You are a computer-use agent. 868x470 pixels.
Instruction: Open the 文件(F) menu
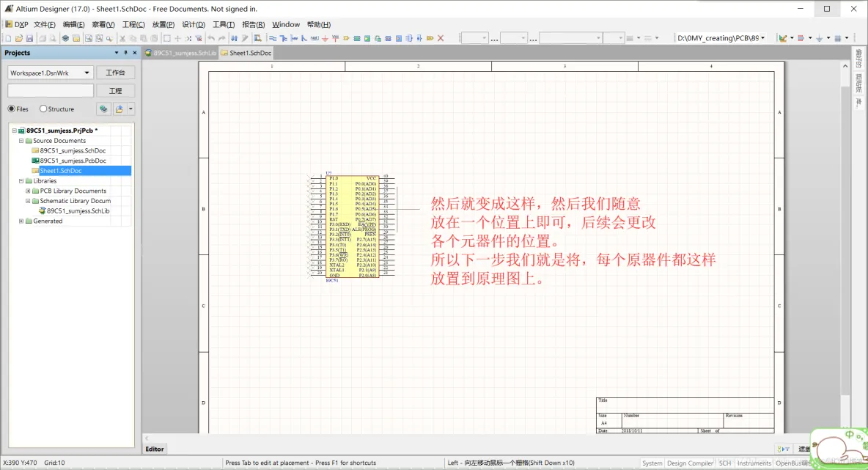coord(44,24)
